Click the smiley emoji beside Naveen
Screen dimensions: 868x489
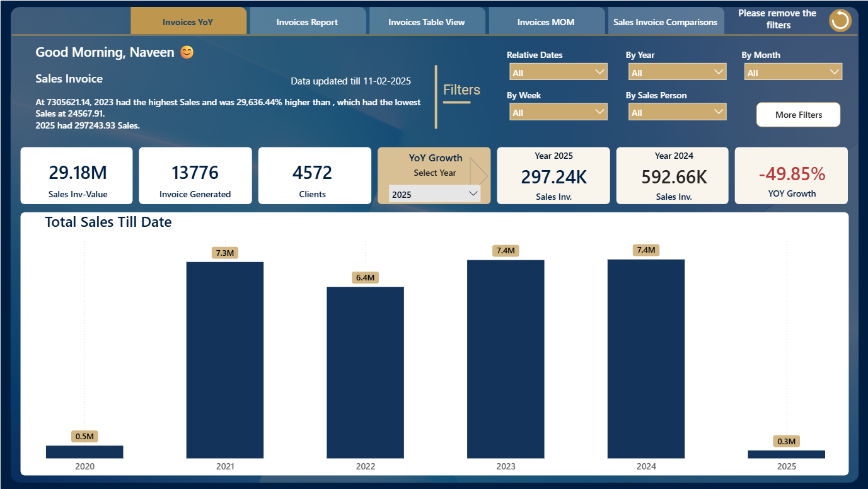tap(187, 52)
